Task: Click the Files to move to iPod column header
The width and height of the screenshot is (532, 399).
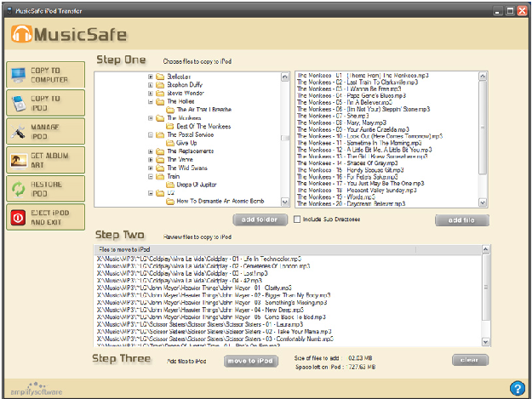Action: (x=255, y=249)
